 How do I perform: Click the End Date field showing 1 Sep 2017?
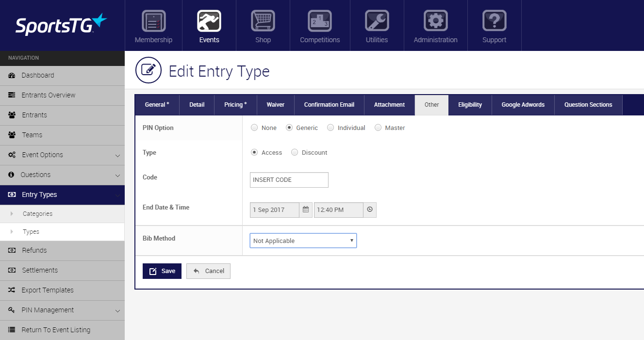point(275,210)
